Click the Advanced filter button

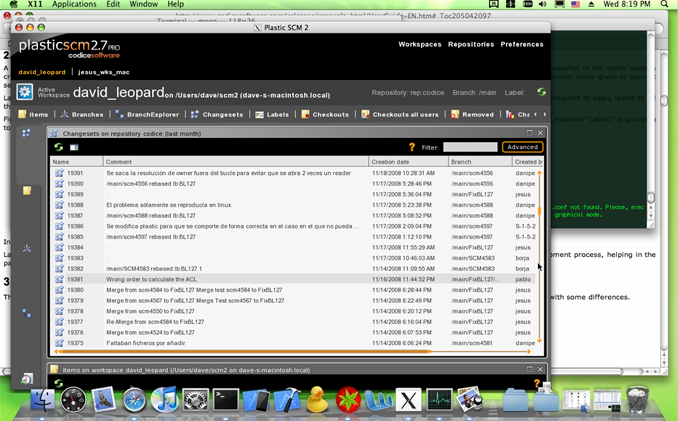tap(522, 147)
